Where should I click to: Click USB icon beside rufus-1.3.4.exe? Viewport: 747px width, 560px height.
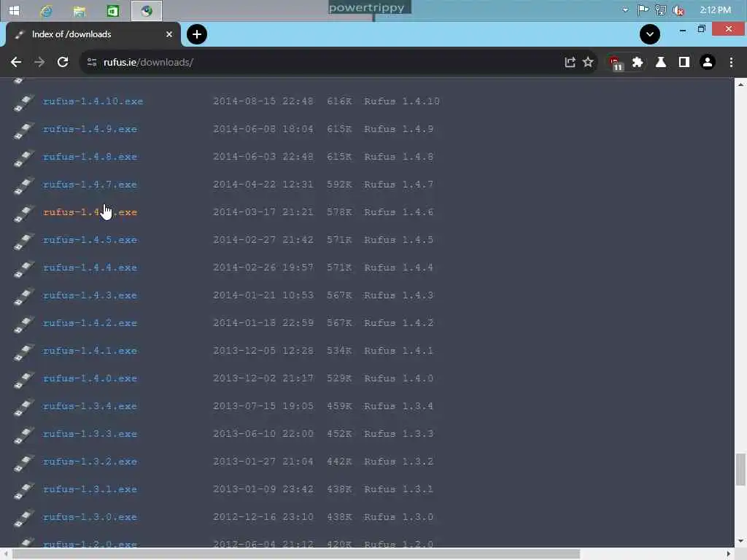click(23, 407)
